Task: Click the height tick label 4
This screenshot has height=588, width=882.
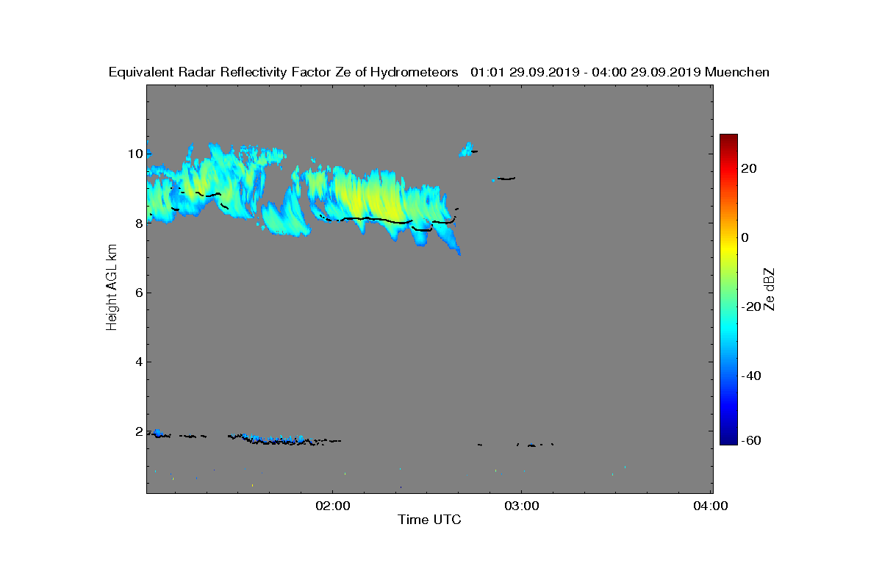Action: click(x=137, y=362)
